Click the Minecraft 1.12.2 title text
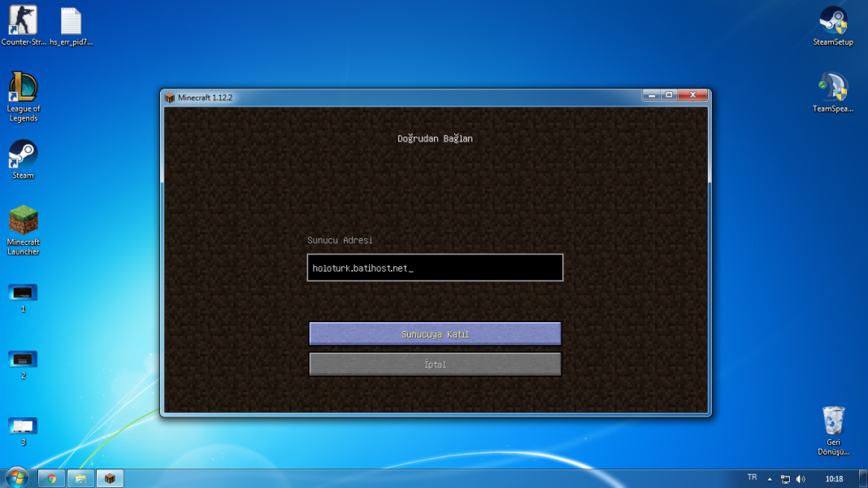This screenshot has height=488, width=868. tap(205, 98)
